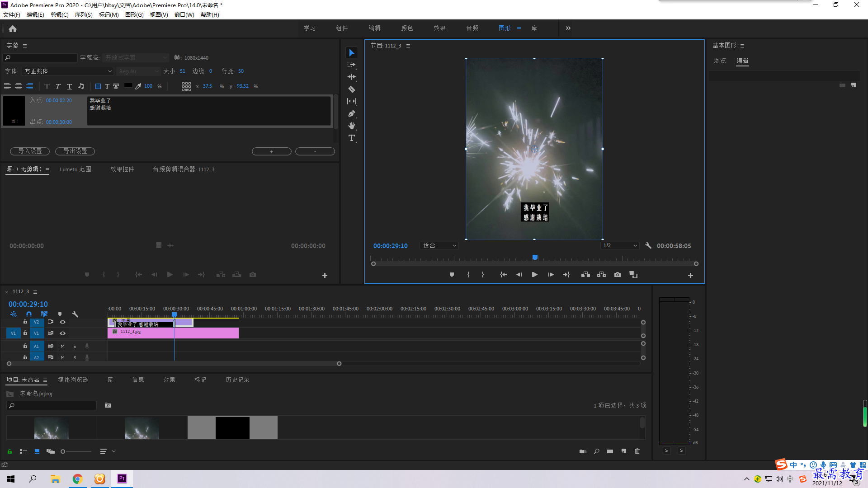Viewport: 868px width, 488px height.
Task: Click New Bin folder icon in Project panel
Action: (610, 451)
